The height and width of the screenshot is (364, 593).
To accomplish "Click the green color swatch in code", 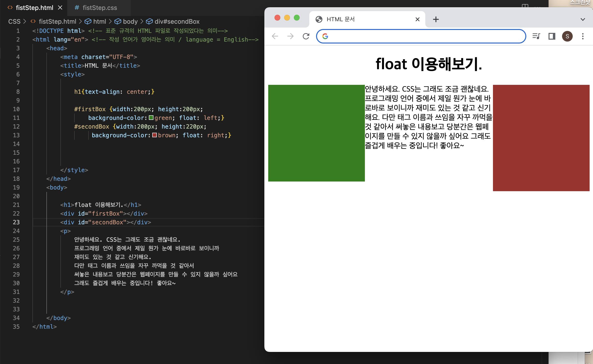I will pos(151,118).
